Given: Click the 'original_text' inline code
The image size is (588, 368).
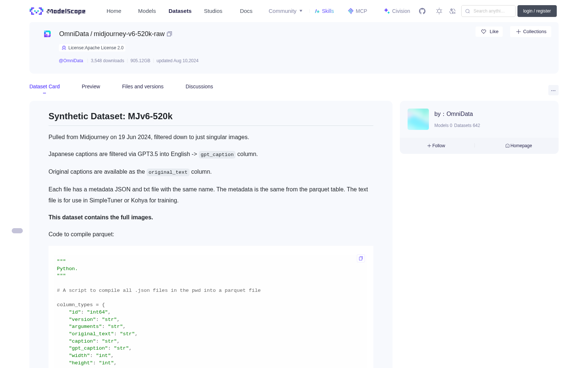Looking at the screenshot, I should click(168, 172).
